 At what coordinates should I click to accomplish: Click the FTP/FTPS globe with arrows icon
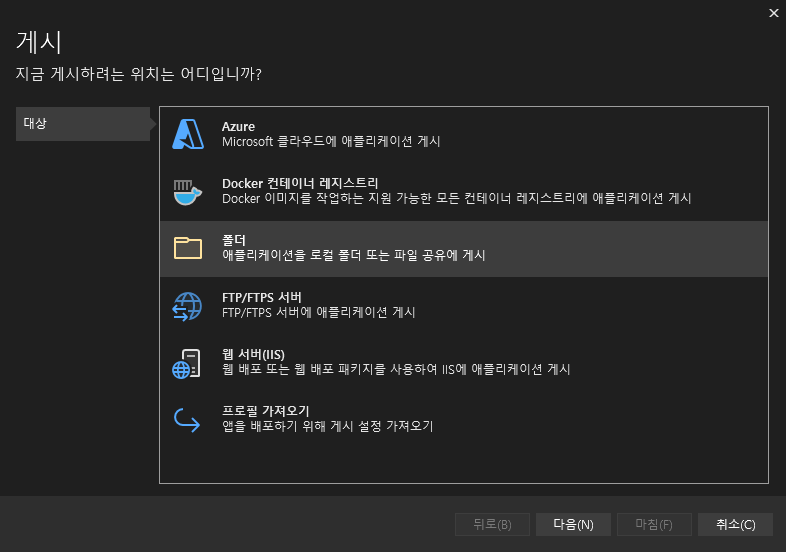click(x=187, y=306)
